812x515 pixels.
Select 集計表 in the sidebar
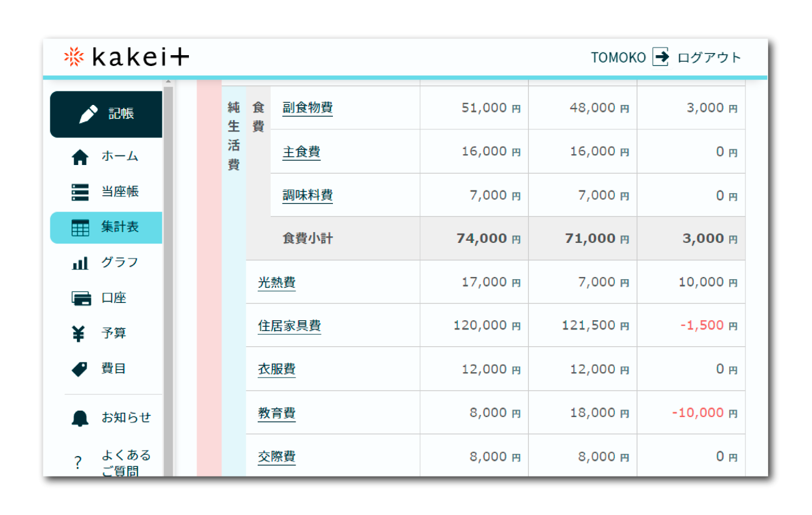[x=106, y=227]
